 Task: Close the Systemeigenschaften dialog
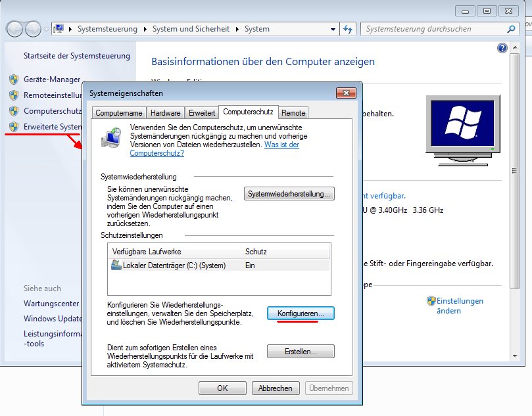click(346, 93)
